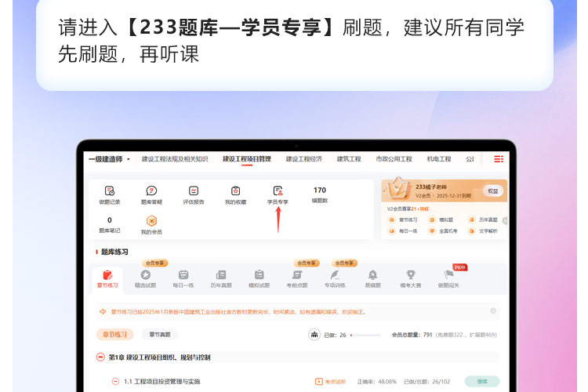The height and width of the screenshot is (392, 588).
Task: Click the red PK中 badge
Action: [459, 267]
